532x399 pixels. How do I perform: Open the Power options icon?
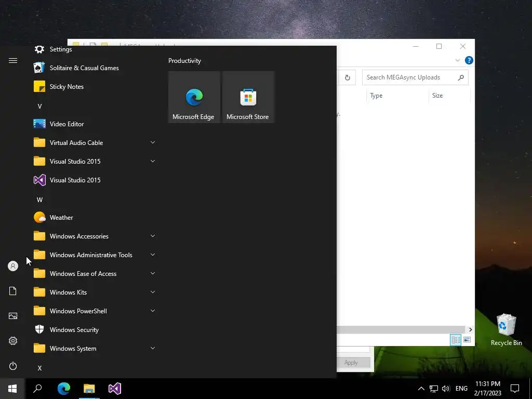(x=13, y=366)
